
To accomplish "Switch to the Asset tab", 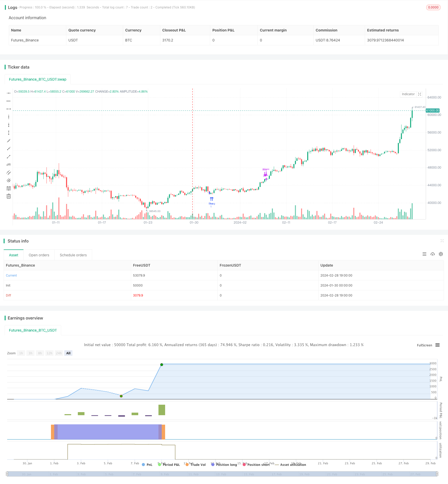I will coord(14,255).
